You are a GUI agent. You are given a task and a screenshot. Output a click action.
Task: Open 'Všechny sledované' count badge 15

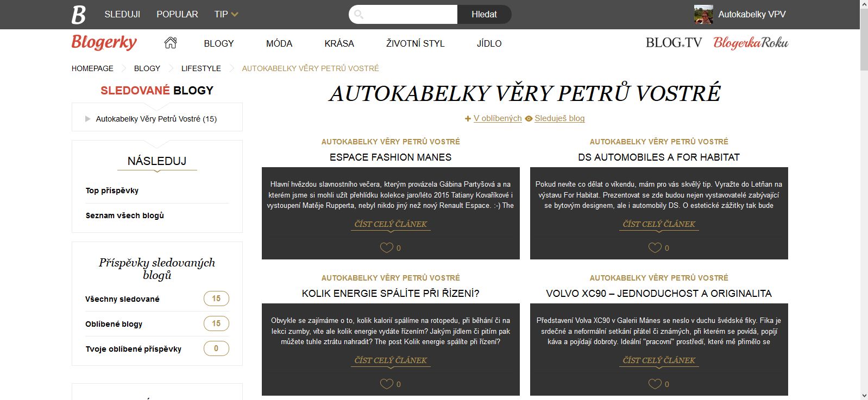tap(216, 299)
